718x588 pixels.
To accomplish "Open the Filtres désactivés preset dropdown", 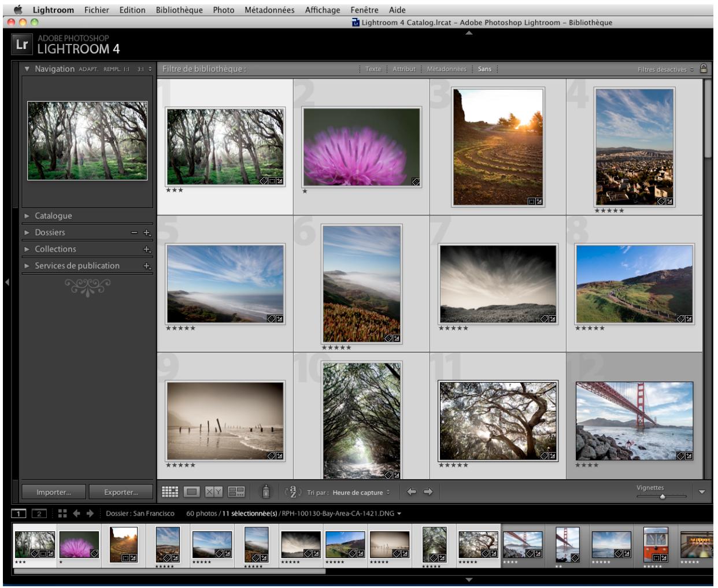I will pos(665,69).
